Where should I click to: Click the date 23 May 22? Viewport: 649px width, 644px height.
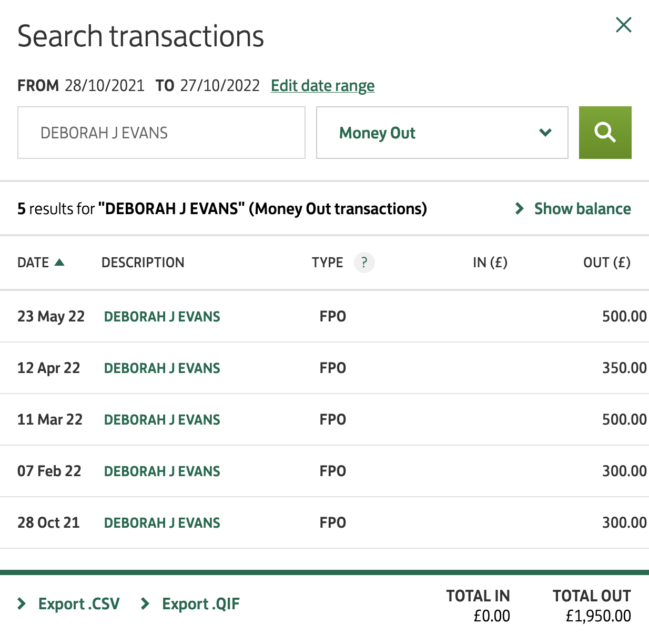pos(51,316)
